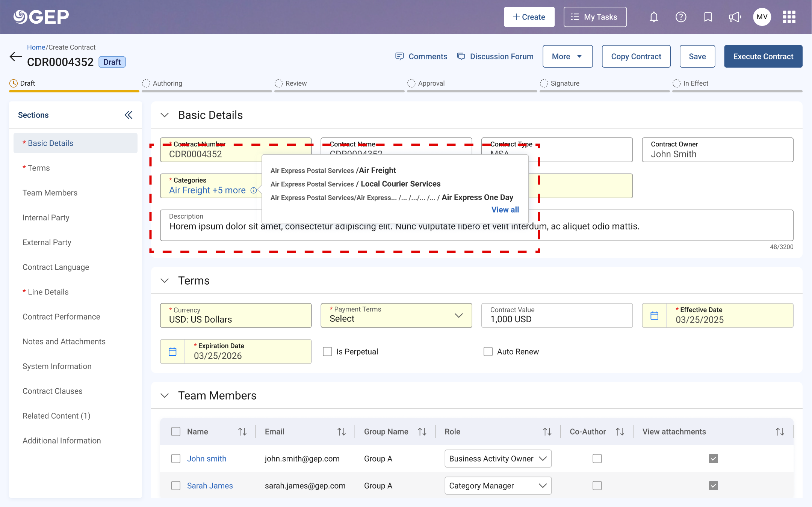Collapse the Basic Details section
The image size is (812, 507).
tap(165, 115)
